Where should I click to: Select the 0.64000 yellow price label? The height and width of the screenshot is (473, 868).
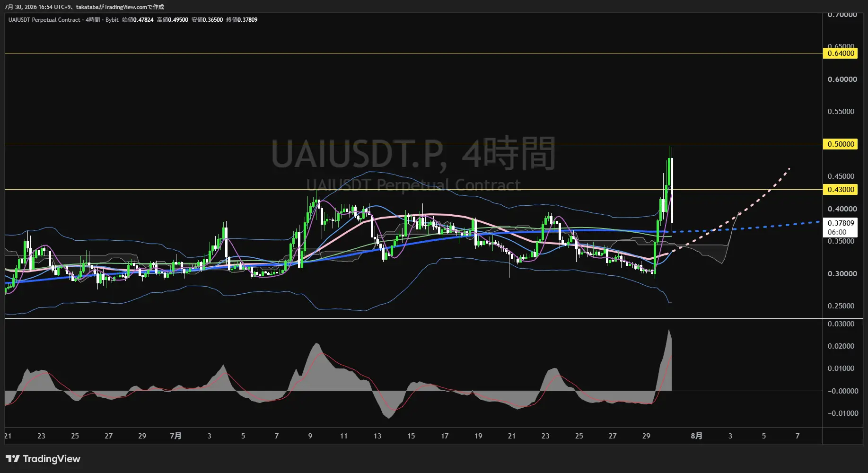click(x=841, y=53)
